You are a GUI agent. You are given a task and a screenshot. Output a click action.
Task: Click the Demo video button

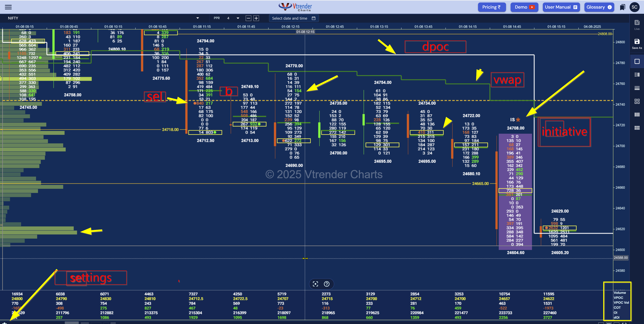coord(524,7)
